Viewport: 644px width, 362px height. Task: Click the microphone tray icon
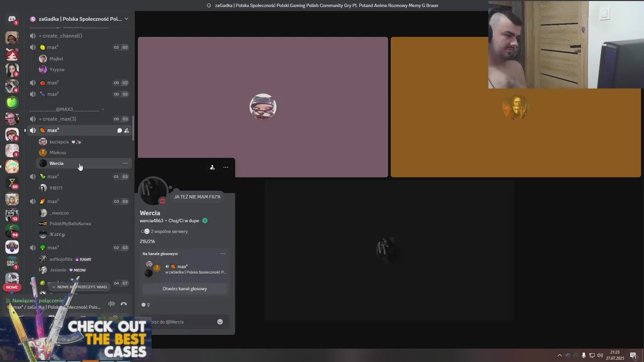tap(584, 355)
